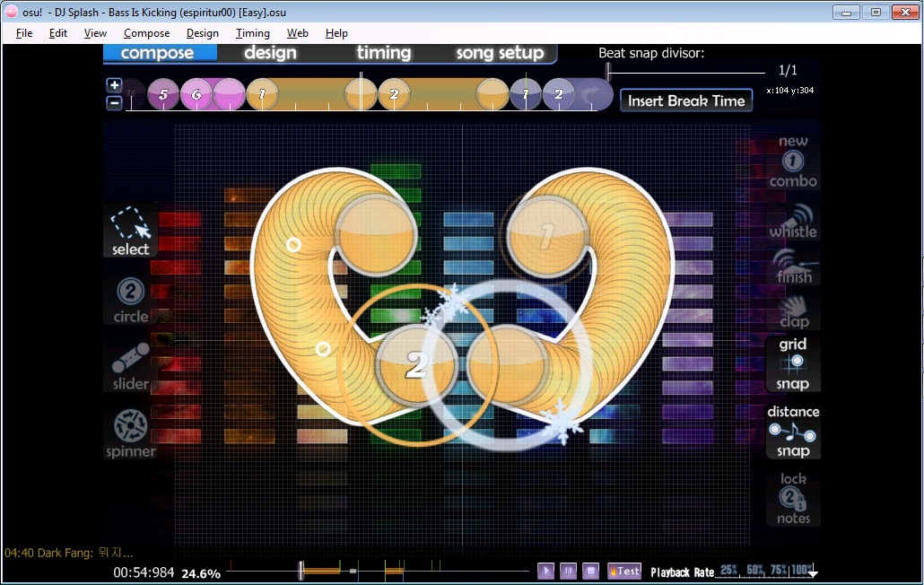Open the Edit menu

(57, 33)
